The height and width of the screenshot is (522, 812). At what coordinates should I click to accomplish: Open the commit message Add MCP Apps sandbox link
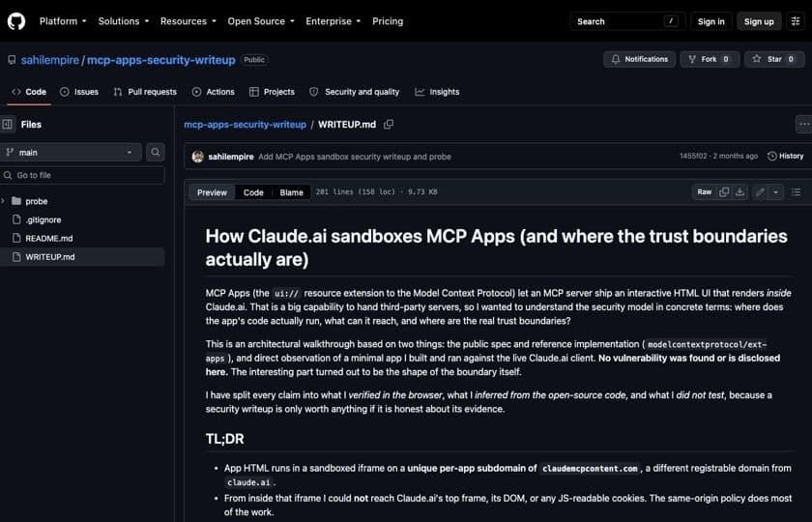(x=354, y=157)
